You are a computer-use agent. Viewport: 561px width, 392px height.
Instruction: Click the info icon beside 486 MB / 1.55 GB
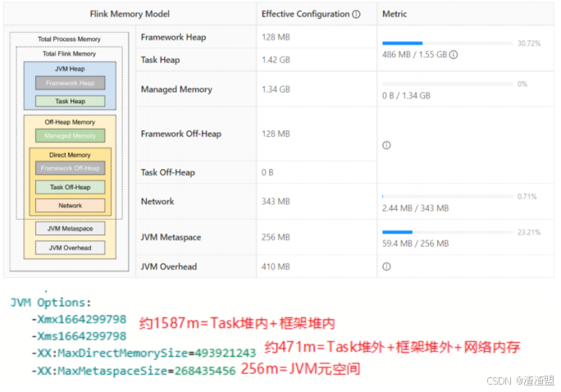click(x=454, y=55)
